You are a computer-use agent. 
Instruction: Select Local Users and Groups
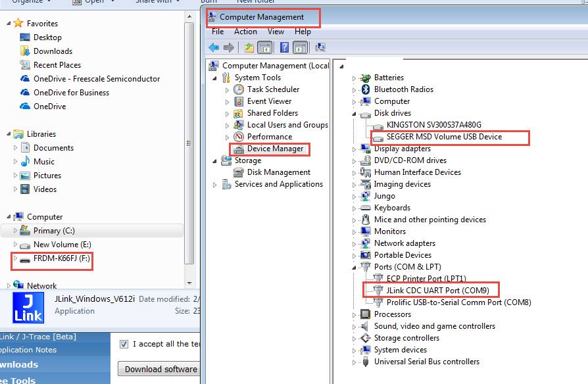287,125
